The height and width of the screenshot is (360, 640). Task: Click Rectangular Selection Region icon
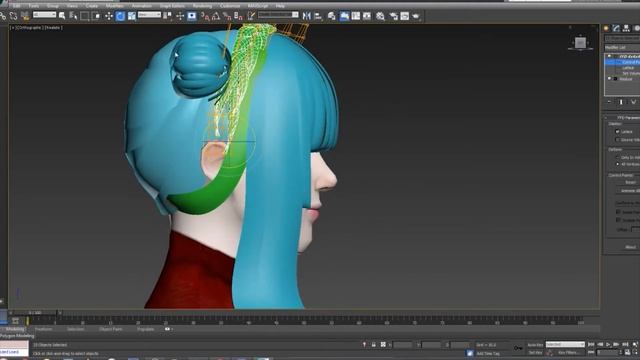coord(85,16)
